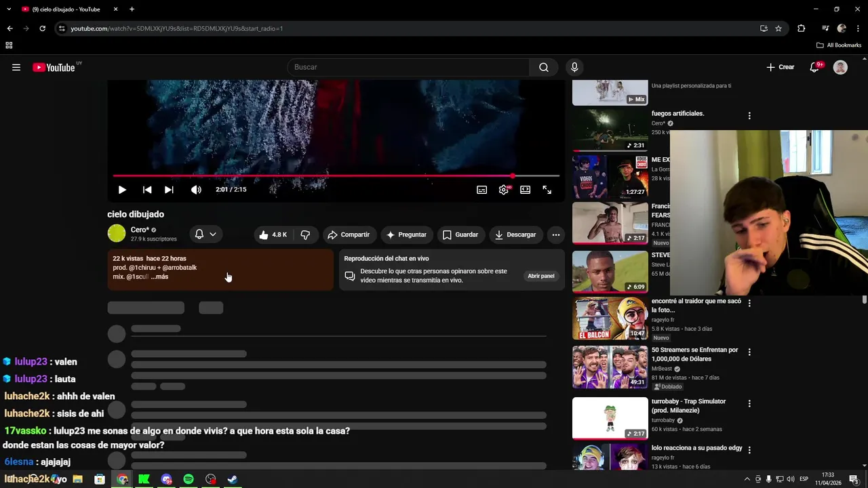Open the Chrome apps grid shortcut

(x=9, y=45)
